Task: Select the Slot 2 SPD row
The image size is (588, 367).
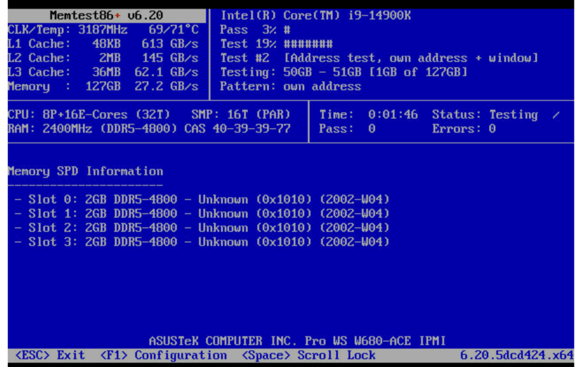Action: (202, 228)
